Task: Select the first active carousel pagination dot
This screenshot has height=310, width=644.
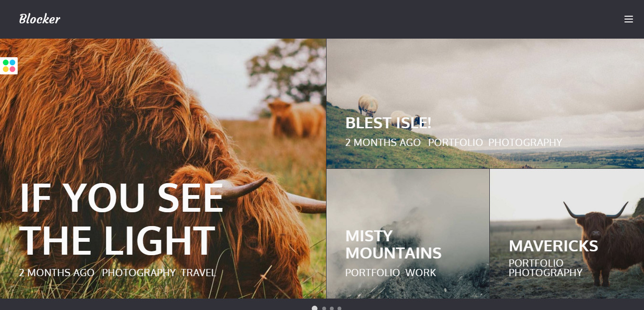Action: coord(315,308)
